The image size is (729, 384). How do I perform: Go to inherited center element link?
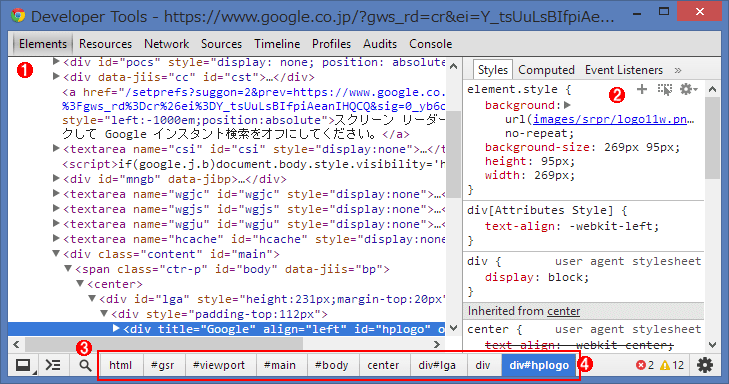pos(563,311)
